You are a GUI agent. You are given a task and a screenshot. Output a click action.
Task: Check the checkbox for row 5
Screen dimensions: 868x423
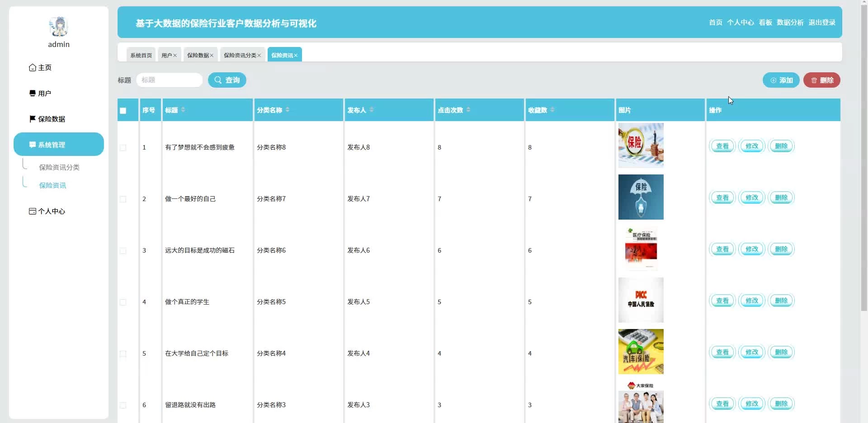(x=123, y=354)
